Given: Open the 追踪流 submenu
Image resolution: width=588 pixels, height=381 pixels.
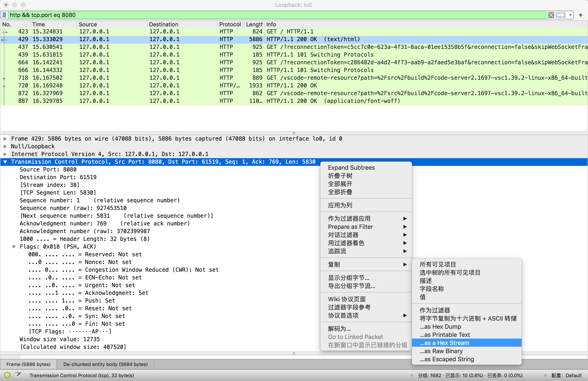Looking at the screenshot, I should (366, 251).
